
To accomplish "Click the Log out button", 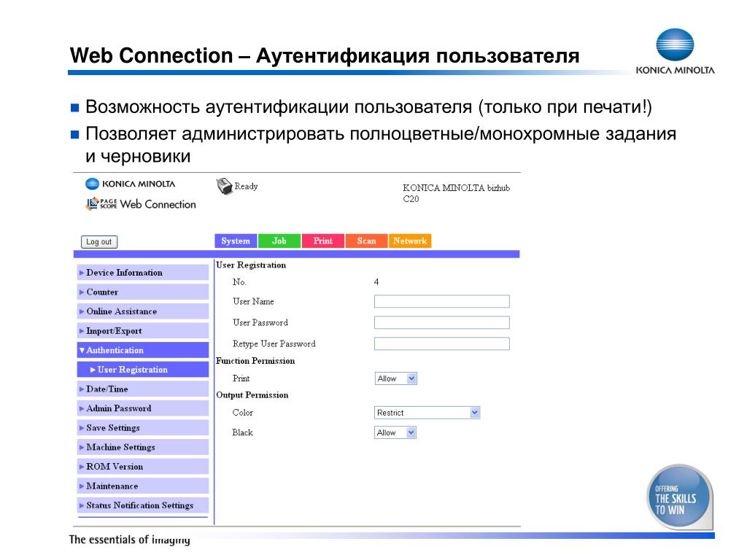I will click(x=99, y=241).
